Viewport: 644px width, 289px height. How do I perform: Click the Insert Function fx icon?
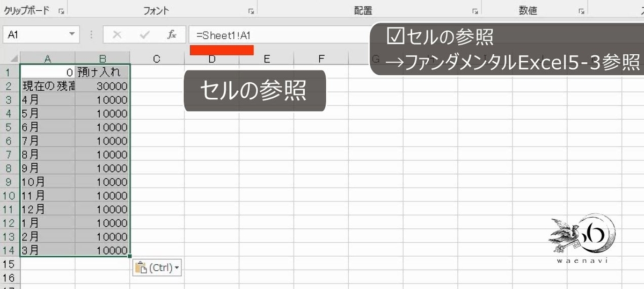point(172,35)
